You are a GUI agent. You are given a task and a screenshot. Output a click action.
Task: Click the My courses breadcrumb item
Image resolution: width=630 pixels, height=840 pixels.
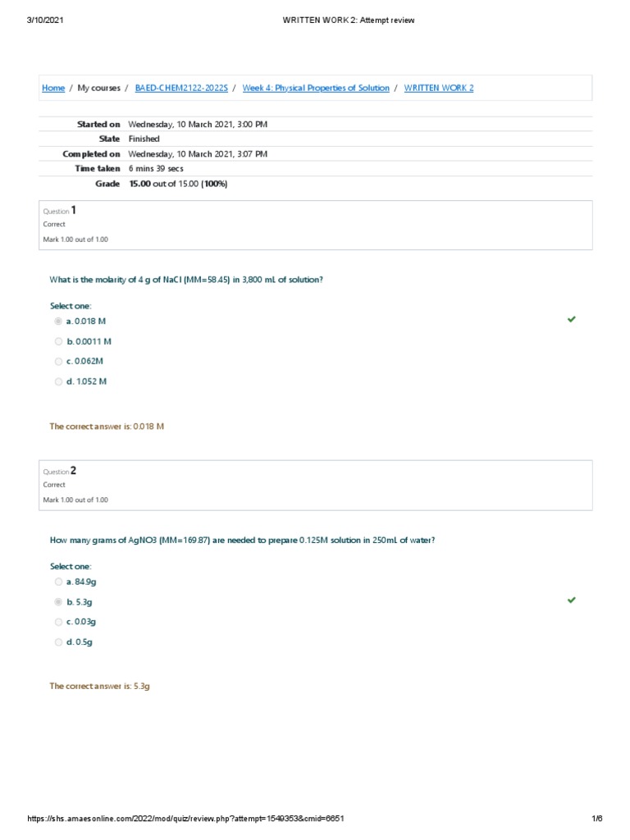coord(98,88)
